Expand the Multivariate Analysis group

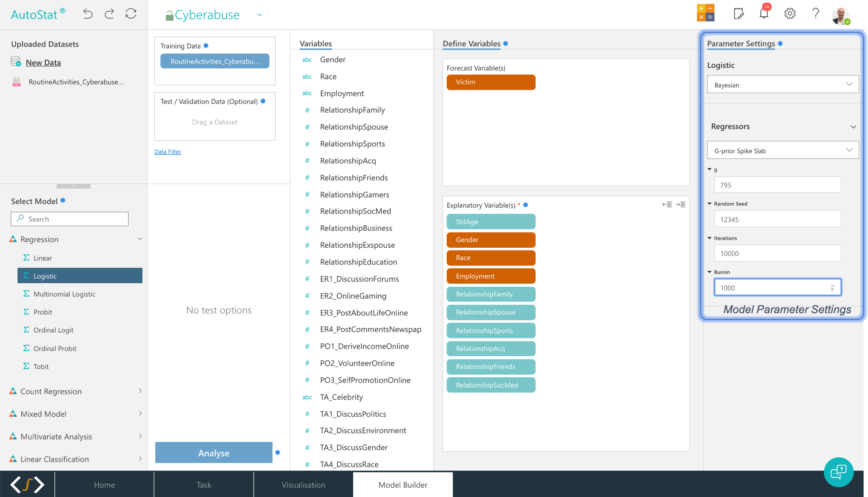pos(140,436)
